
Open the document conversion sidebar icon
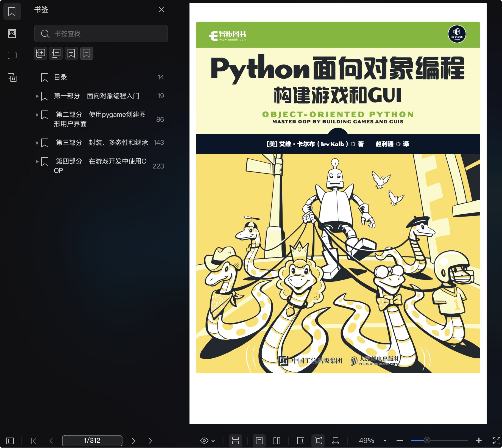(x=12, y=78)
